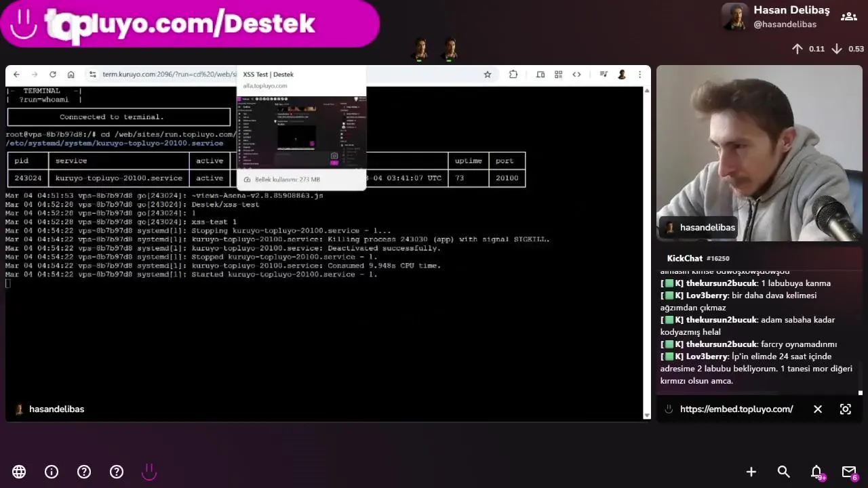The width and height of the screenshot is (868, 488).
Task: Click the Lov3berry 'dava kelimesi' message
Action: point(739,302)
